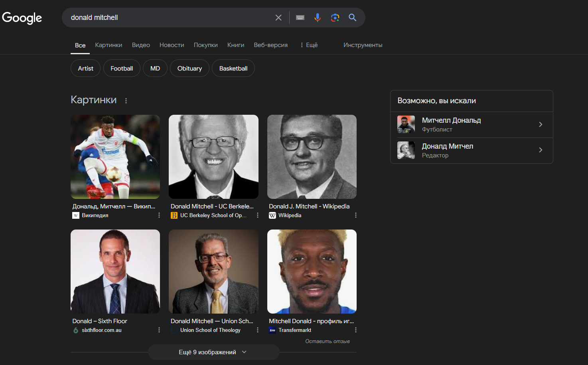588x365 pixels.
Task: Open options menu beside Картинки heading
Action: point(126,101)
